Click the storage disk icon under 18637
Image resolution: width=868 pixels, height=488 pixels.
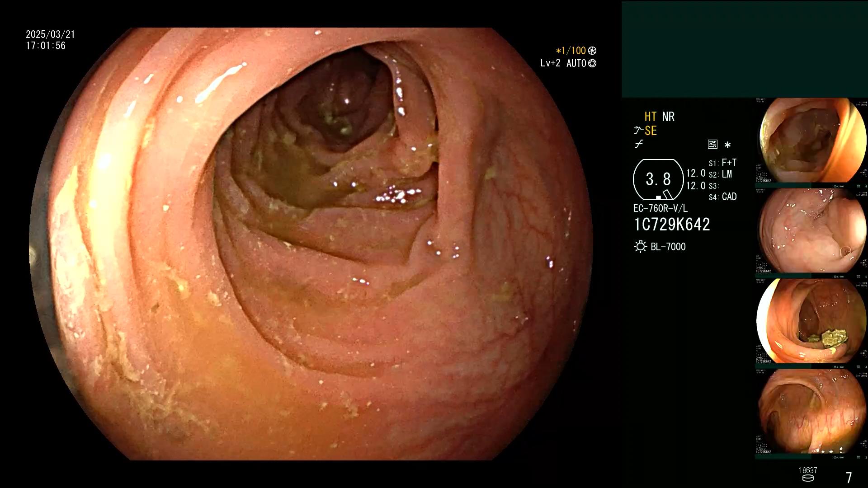(x=808, y=478)
